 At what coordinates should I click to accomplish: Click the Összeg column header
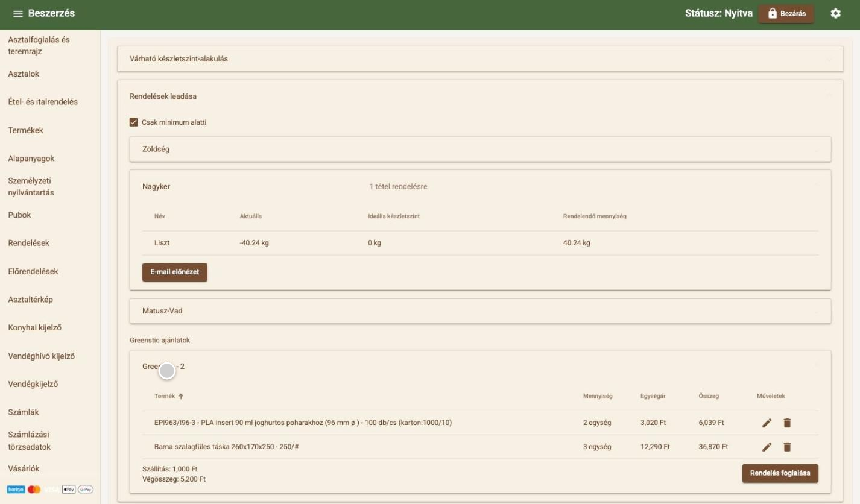tap(709, 397)
